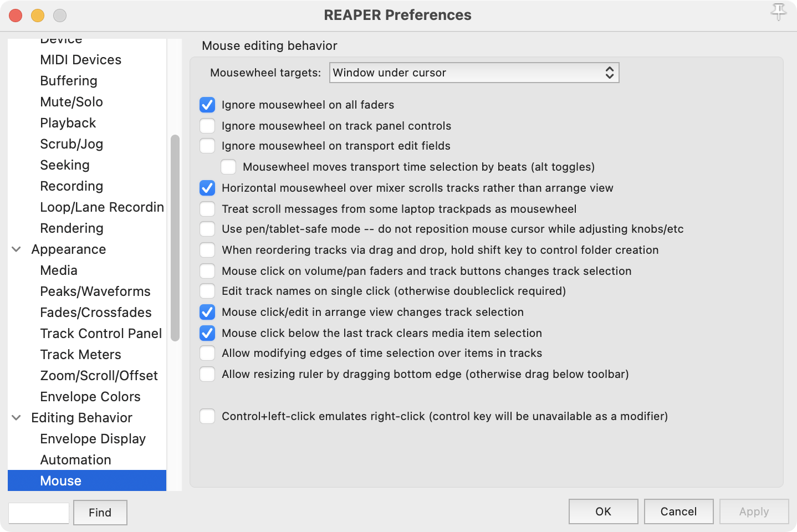Open the Track Control Panel preferences page

(101, 334)
